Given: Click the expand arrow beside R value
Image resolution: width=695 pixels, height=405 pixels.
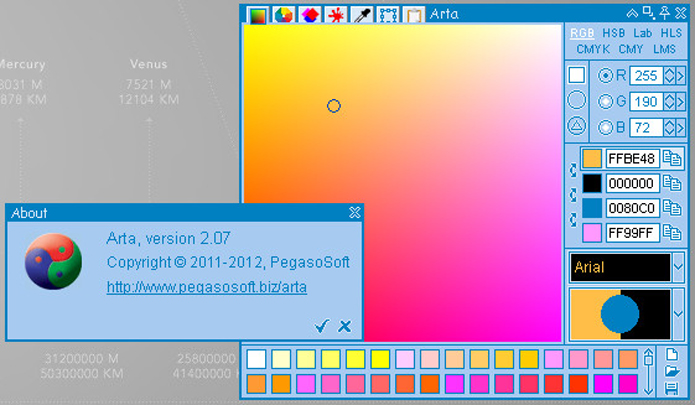Looking at the screenshot, I should point(678,75).
